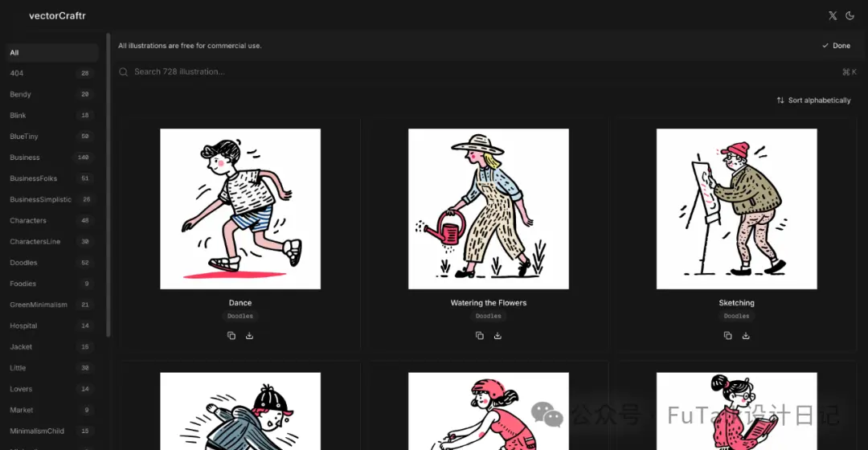Click the sidebar category scrollbar
This screenshot has width=868, height=450.
108,186
